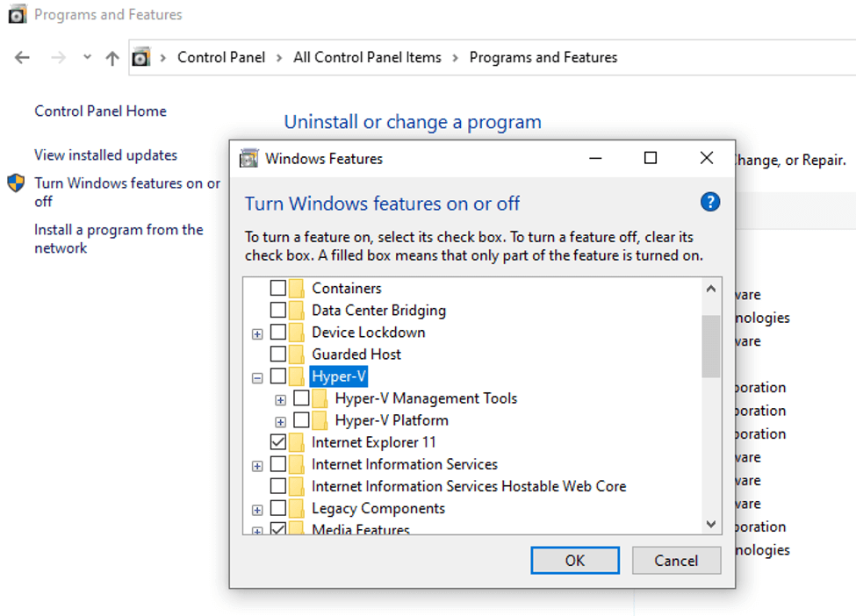Image resolution: width=856 pixels, height=616 pixels.
Task: Click the Back navigation arrow
Action: click(x=22, y=57)
